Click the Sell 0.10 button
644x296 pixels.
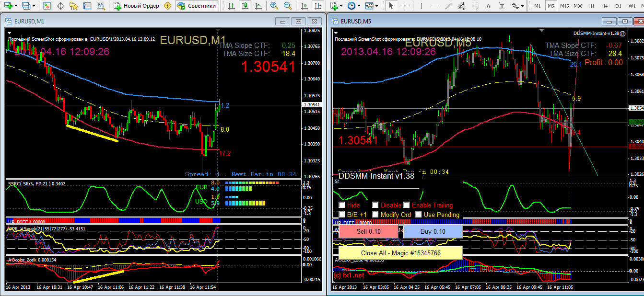coord(368,231)
